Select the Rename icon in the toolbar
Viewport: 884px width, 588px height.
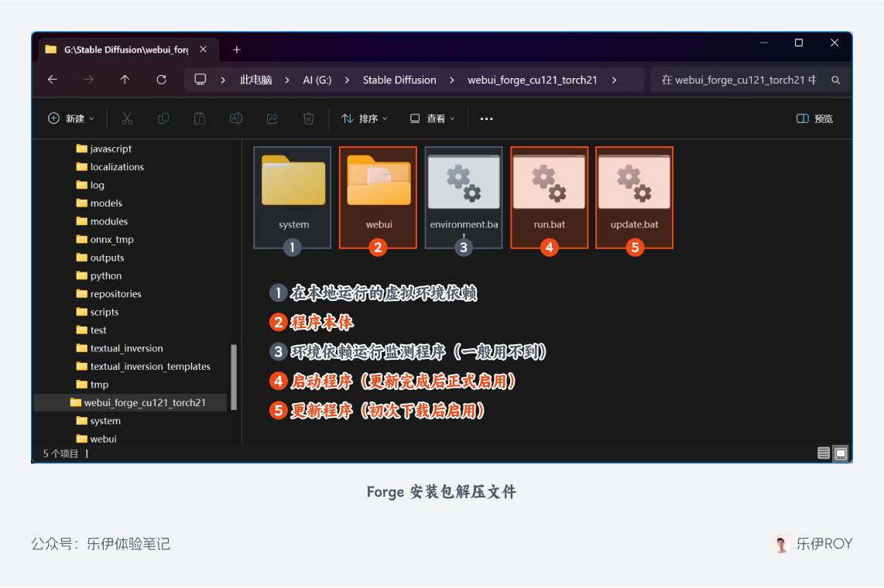[236, 118]
